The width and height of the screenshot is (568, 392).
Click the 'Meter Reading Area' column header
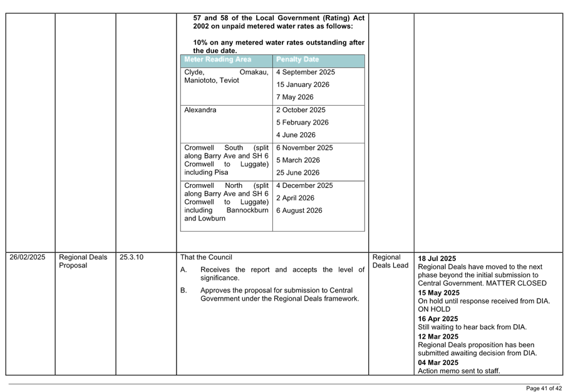coord(218,59)
